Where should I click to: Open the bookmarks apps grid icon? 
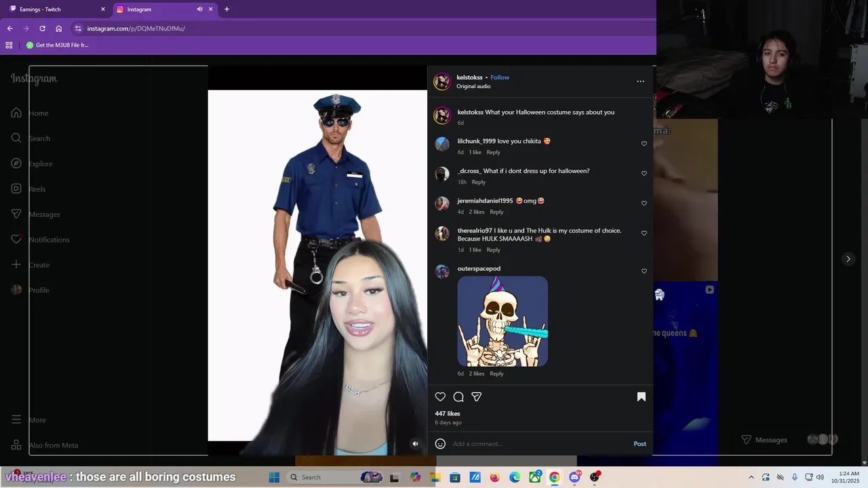[x=9, y=45]
